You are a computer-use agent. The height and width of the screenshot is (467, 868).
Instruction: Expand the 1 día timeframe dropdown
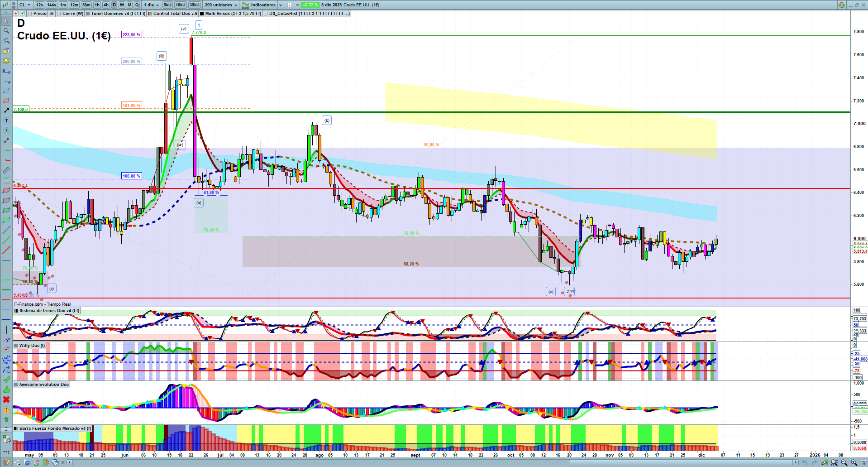click(152, 5)
